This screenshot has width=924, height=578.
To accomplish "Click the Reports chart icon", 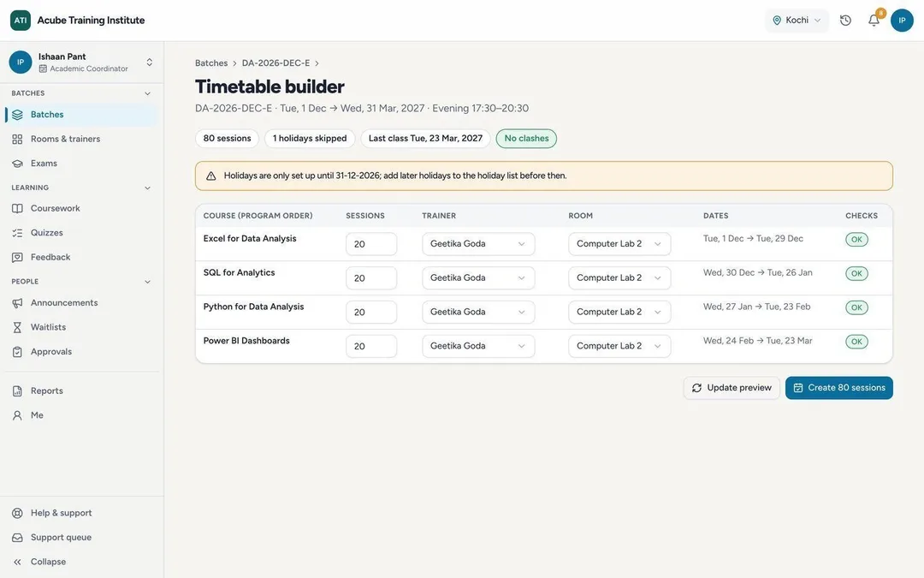I will pos(17,390).
